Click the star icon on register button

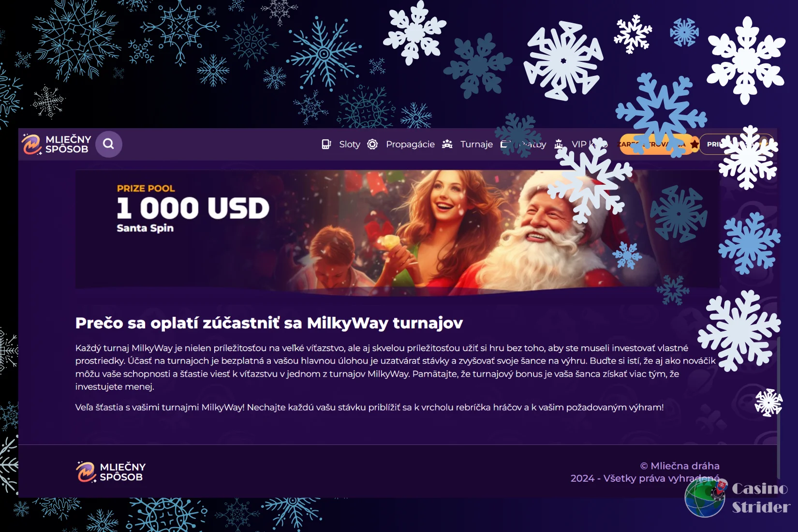click(695, 144)
